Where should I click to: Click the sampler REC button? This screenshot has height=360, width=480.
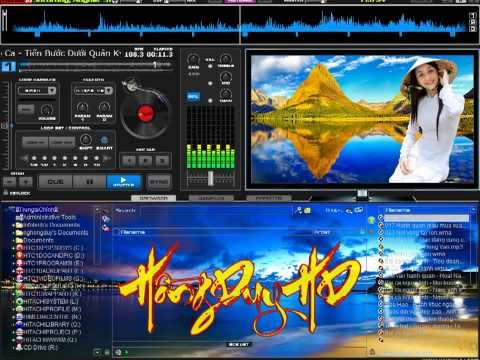tap(26, 109)
